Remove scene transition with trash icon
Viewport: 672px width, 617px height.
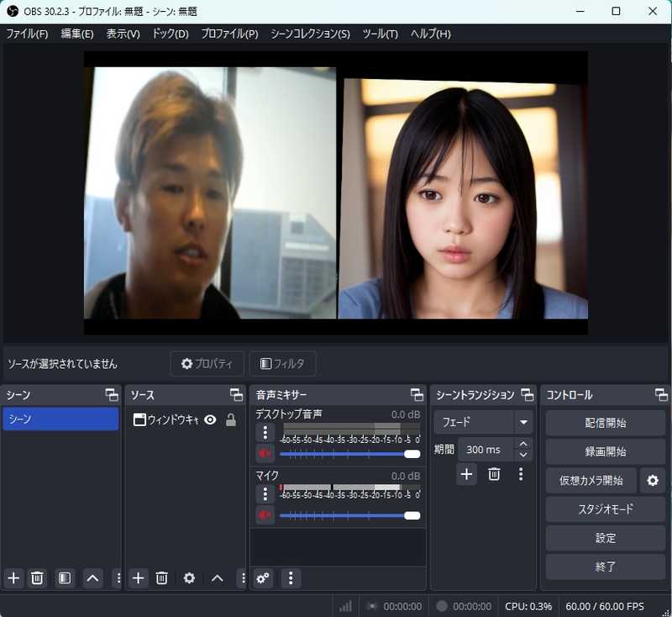pyautogui.click(x=494, y=474)
